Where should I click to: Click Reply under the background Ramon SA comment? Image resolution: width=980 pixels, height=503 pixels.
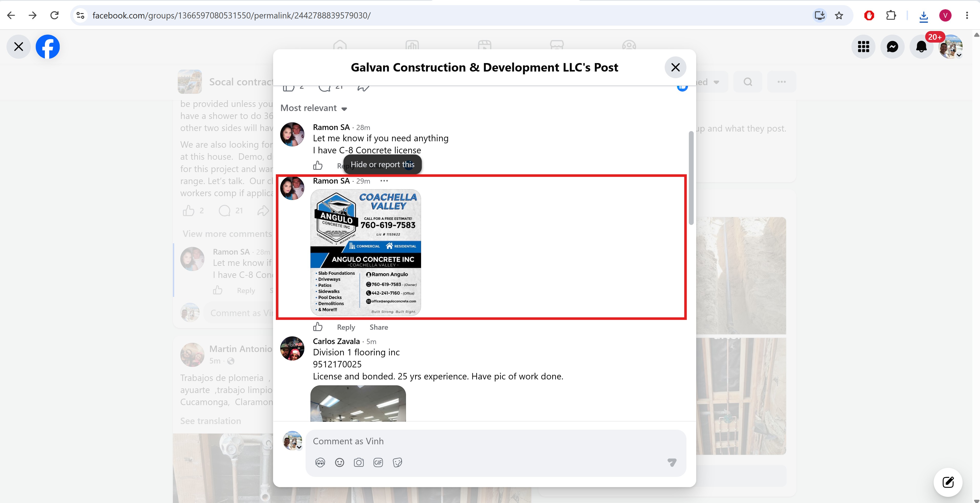click(246, 290)
